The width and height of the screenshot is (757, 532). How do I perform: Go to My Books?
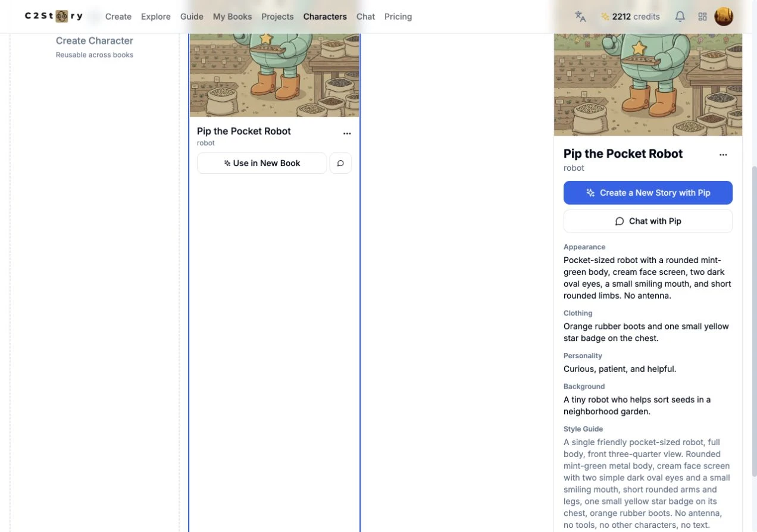coord(232,17)
